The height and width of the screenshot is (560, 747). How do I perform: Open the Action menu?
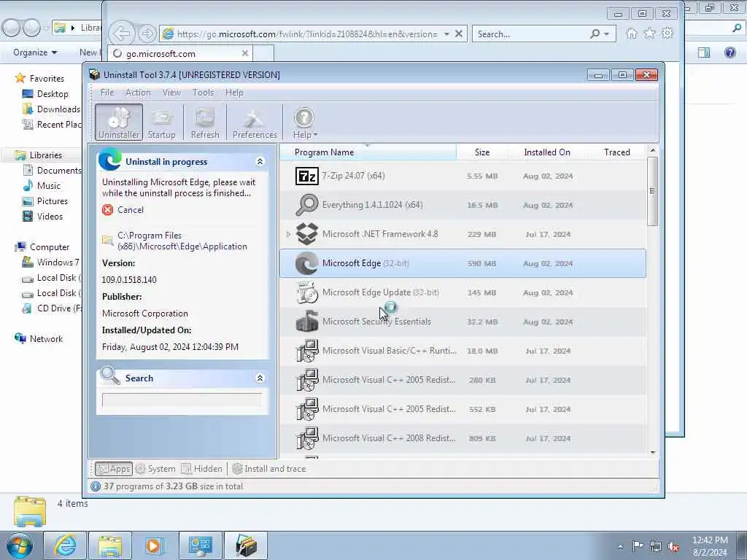[138, 93]
